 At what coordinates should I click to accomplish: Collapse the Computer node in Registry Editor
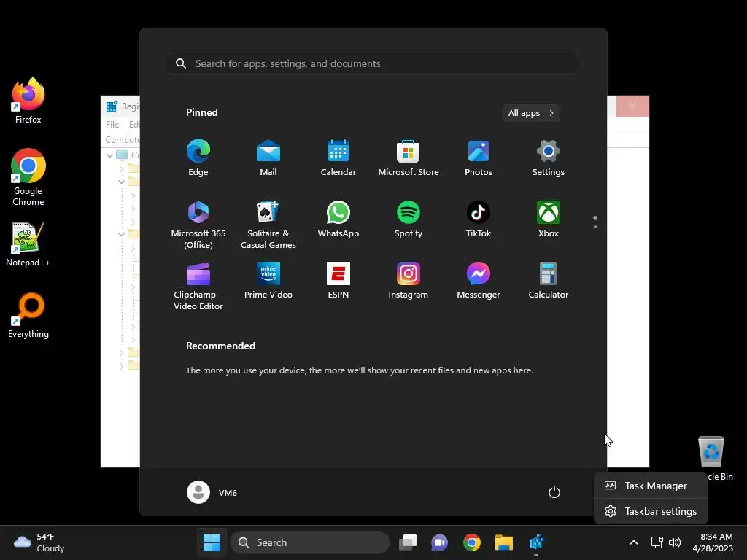(x=110, y=155)
